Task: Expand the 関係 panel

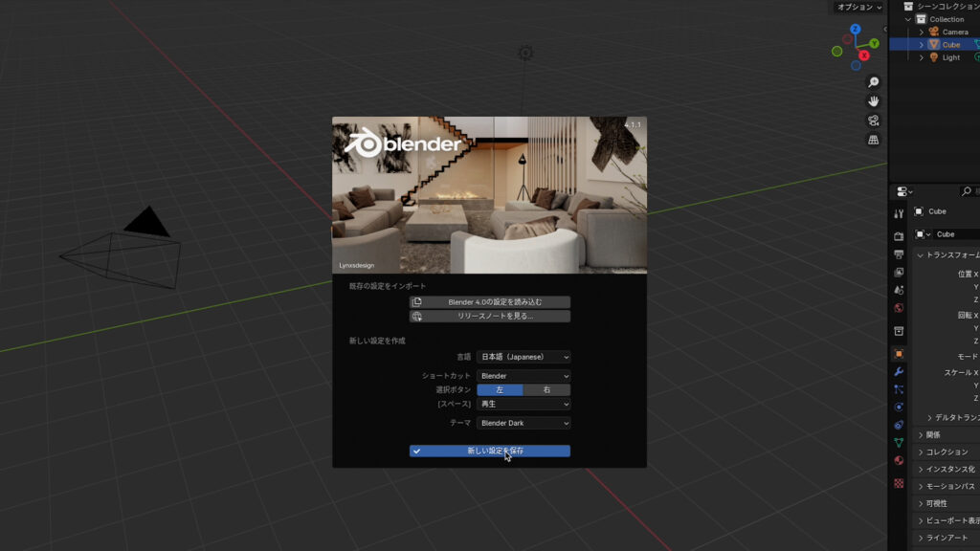Action: pos(921,435)
